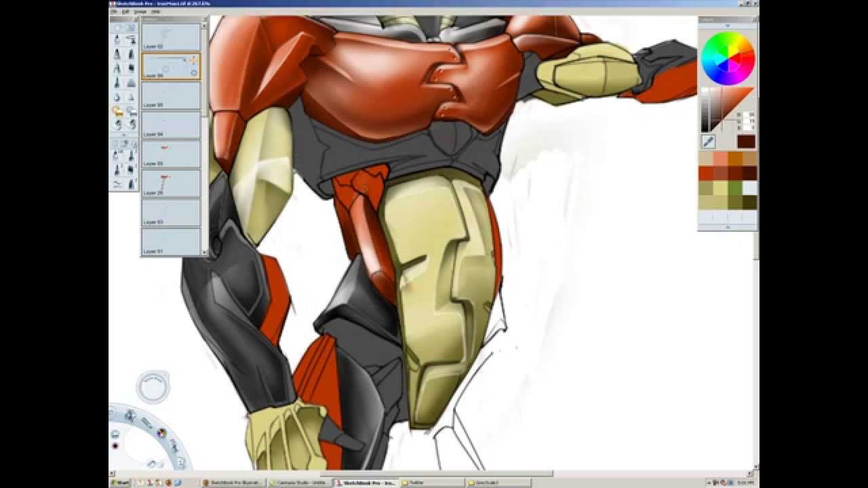The height and width of the screenshot is (488, 868).
Task: Switch to Camtasia Studio taskbar button
Action: (300, 483)
